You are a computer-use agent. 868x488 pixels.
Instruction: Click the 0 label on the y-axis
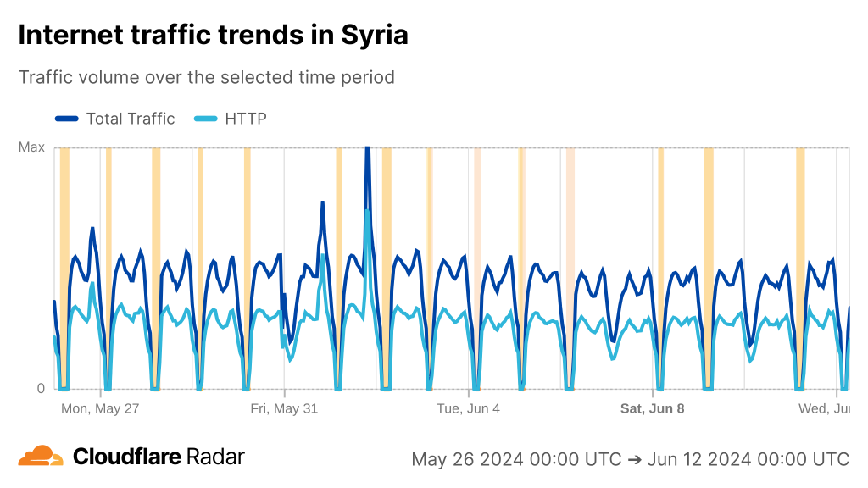[40, 389]
